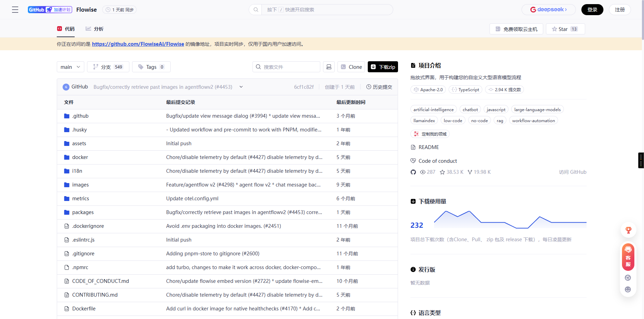The height and width of the screenshot is (319, 644).
Task: Select the chatbot topic tag
Action: (470, 109)
